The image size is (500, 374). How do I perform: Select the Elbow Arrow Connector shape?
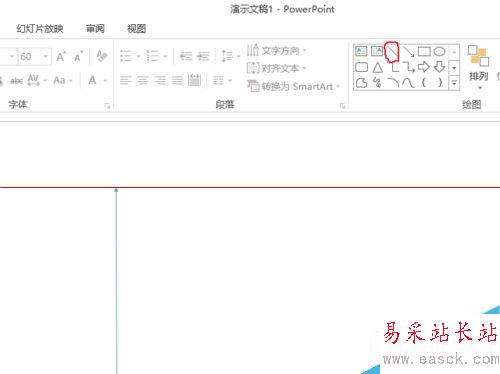point(409,67)
